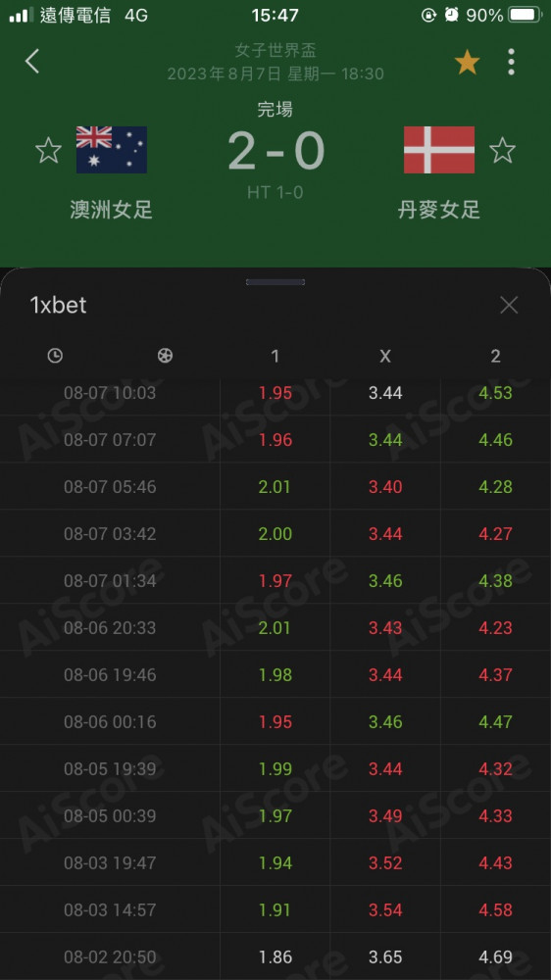Select timestamp 08-05 19:39
Image resolution: width=551 pixels, height=980 pixels.
(x=110, y=768)
